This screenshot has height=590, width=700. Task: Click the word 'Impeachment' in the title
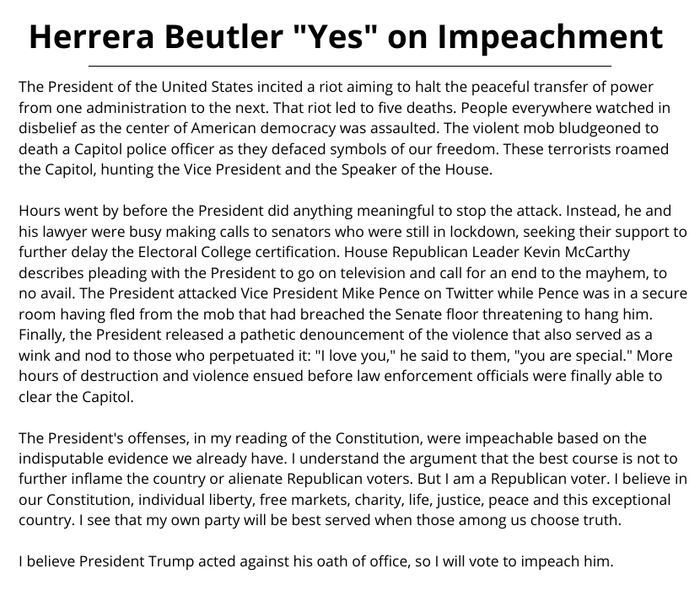click(x=551, y=37)
